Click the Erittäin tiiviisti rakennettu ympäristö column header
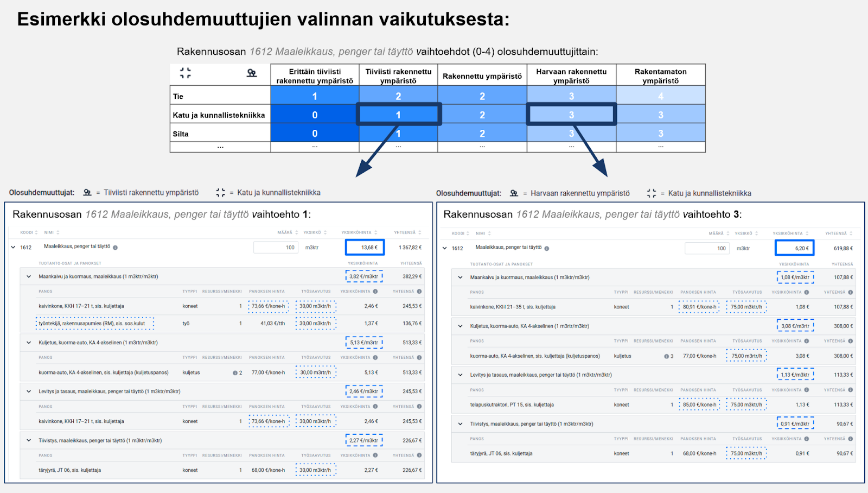 (x=315, y=76)
